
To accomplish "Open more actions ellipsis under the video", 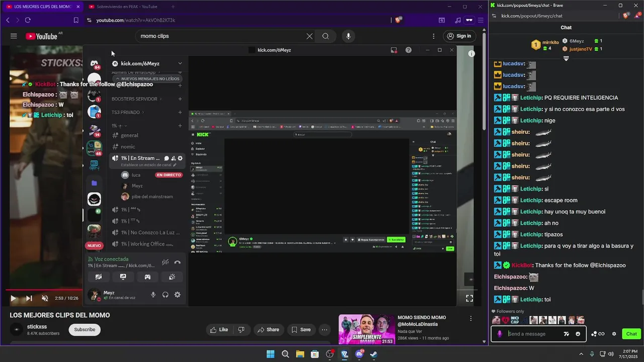I will (325, 330).
